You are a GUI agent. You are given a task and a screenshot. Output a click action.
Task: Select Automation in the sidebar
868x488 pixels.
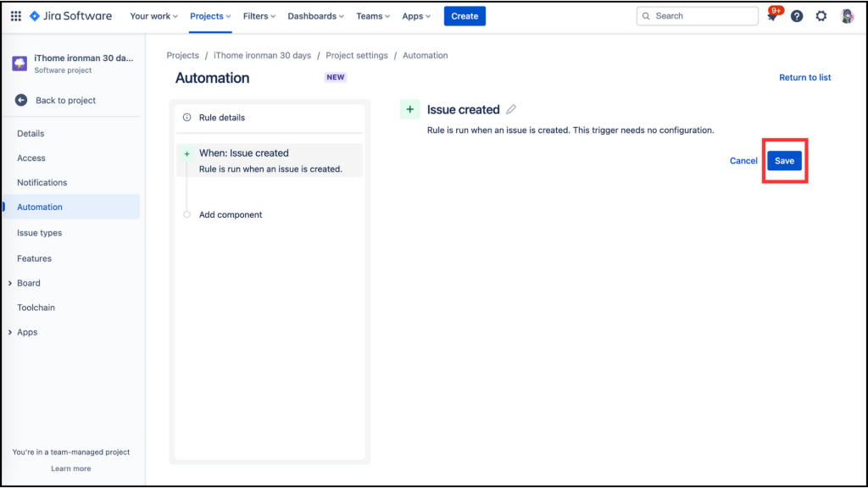click(x=71, y=207)
